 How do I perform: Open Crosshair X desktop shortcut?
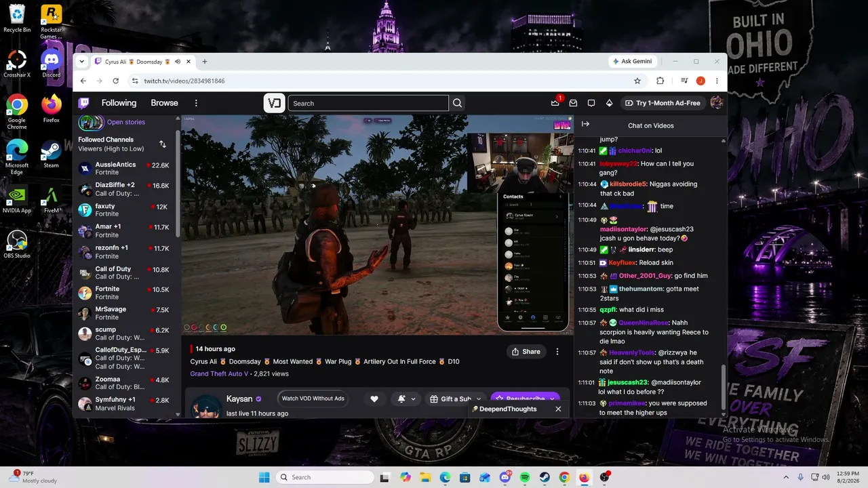[x=17, y=64]
